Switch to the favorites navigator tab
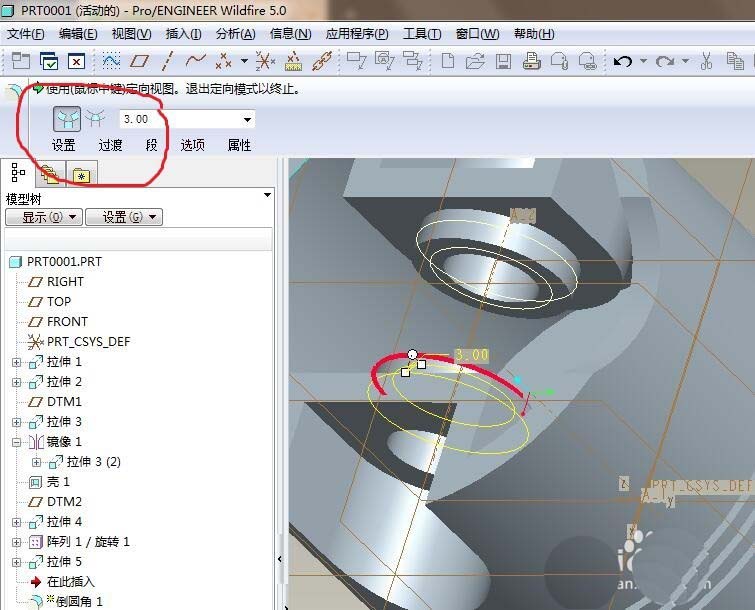The width and height of the screenshot is (755, 610). [81, 174]
